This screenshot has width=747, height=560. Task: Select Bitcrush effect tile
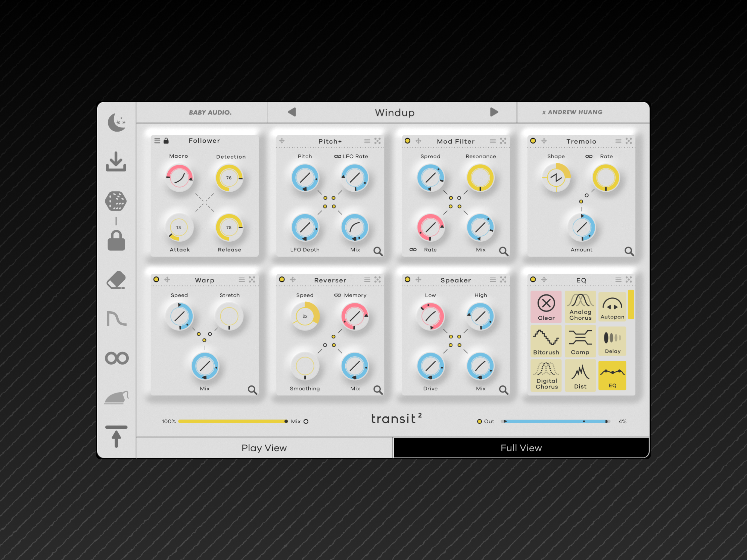click(x=546, y=341)
